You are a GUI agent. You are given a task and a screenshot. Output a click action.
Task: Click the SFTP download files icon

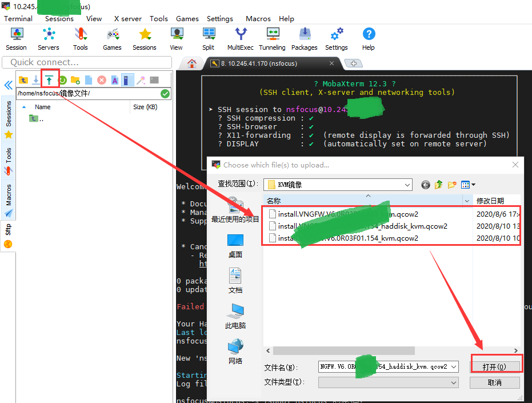coord(35,80)
